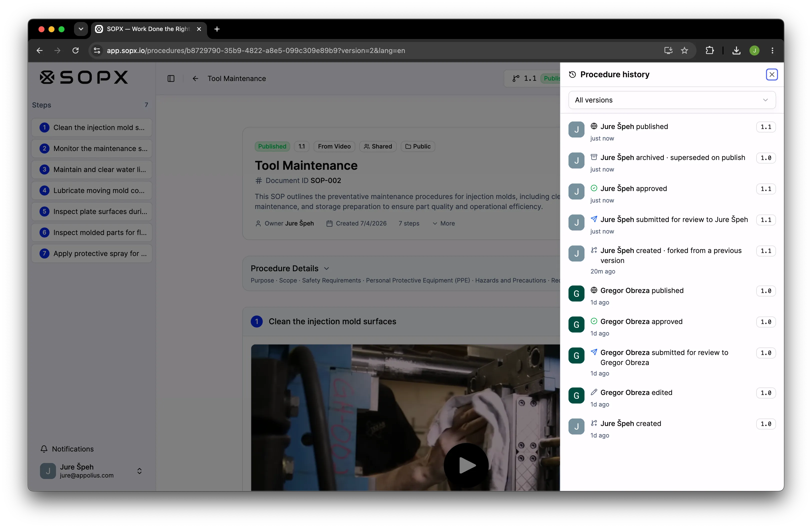Click the Shared badge
The height and width of the screenshot is (528, 812).
point(378,146)
